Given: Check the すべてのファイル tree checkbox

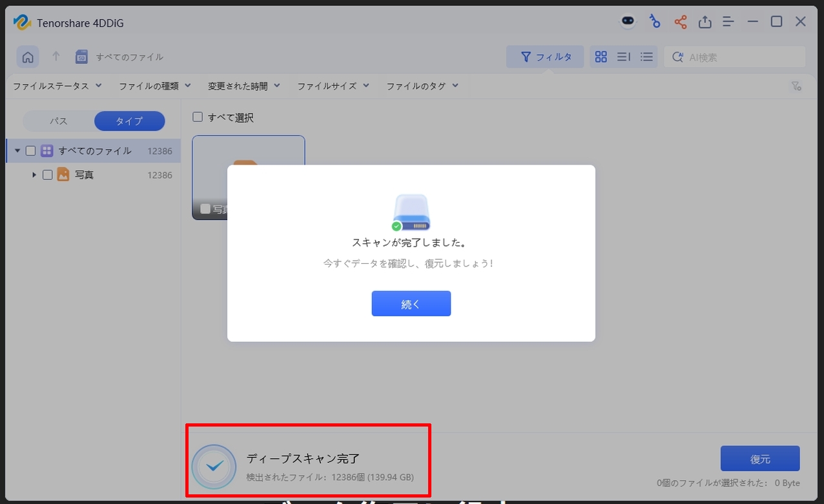Looking at the screenshot, I should (x=30, y=151).
